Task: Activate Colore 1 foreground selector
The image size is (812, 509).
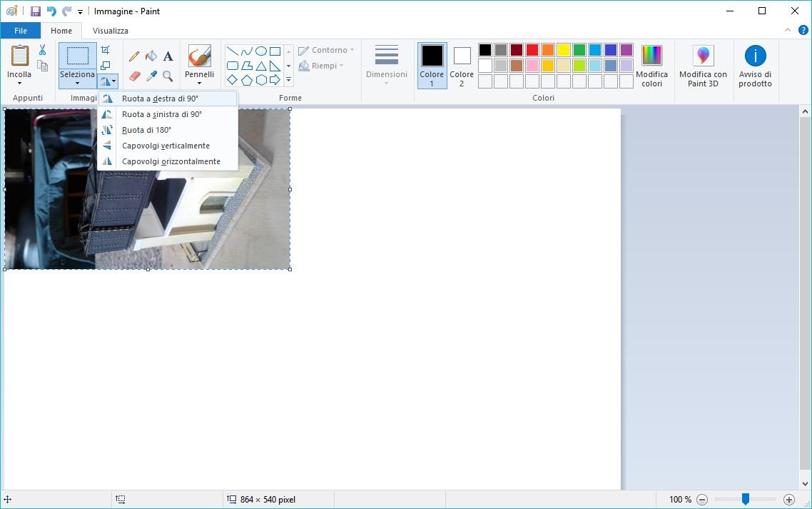Action: coord(432,65)
